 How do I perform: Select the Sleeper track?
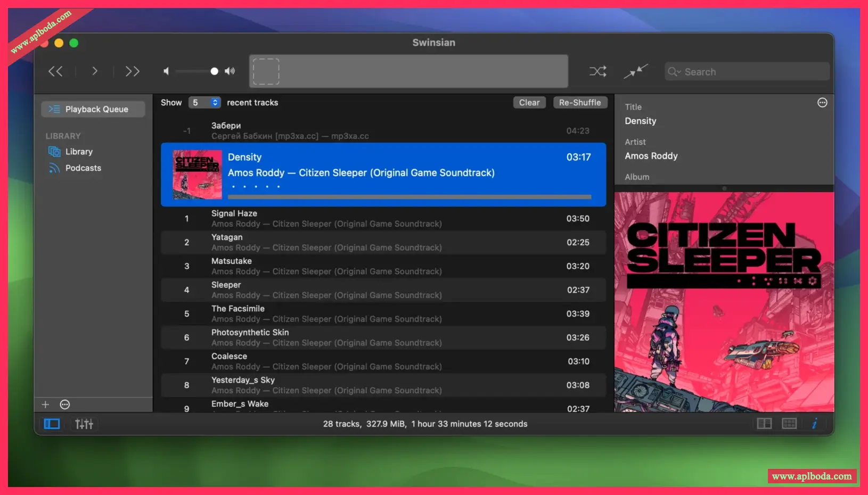[383, 290]
